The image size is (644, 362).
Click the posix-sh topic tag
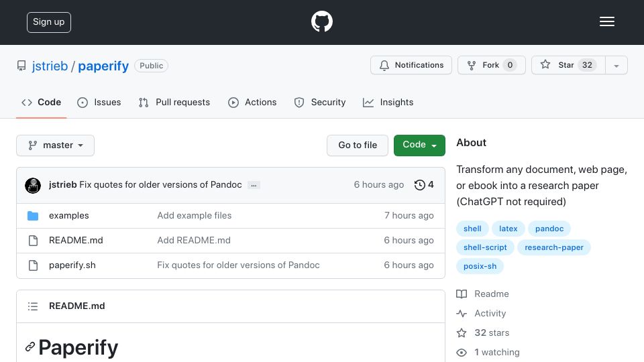tap(480, 266)
